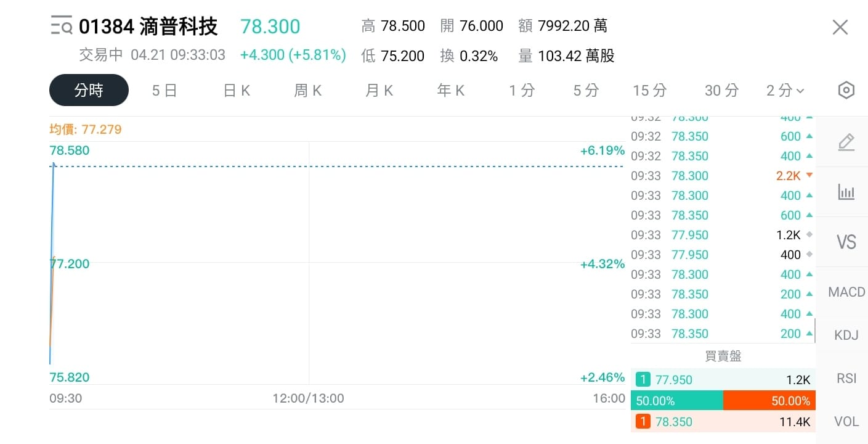Image resolution: width=868 pixels, height=444 pixels.
Task: Switch to the 5日 chart tab
Action: (164, 91)
